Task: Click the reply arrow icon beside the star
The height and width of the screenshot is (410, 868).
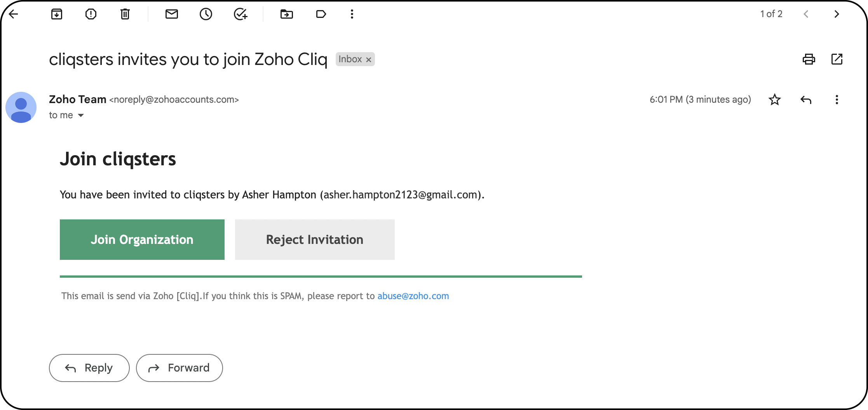Action: coord(806,100)
